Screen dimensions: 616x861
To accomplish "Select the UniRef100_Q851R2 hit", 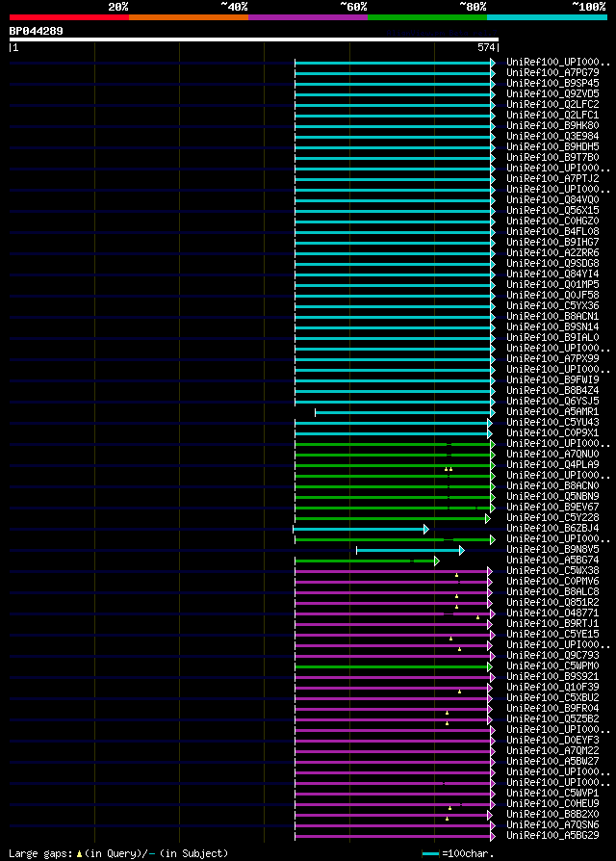I will (x=552, y=603).
